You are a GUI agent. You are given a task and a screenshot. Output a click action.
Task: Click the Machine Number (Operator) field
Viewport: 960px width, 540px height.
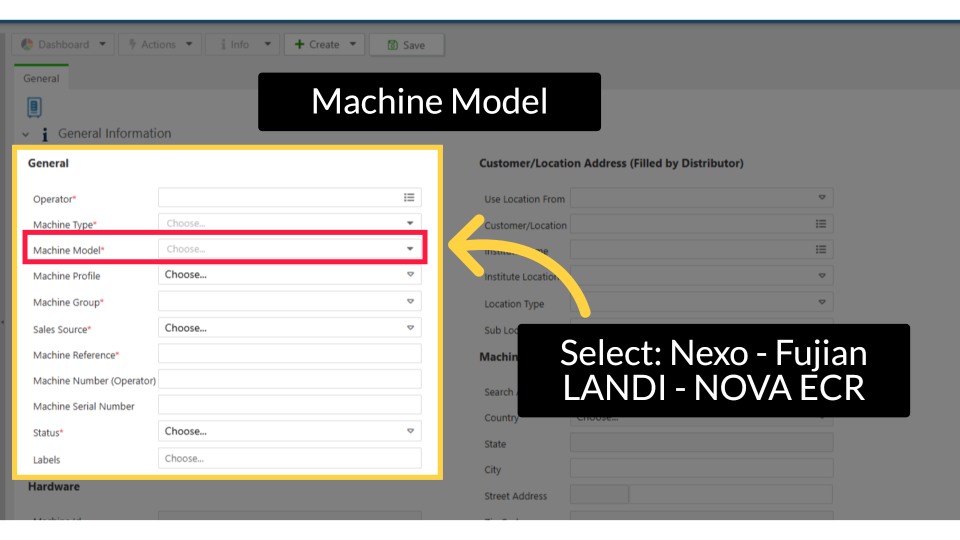point(290,379)
